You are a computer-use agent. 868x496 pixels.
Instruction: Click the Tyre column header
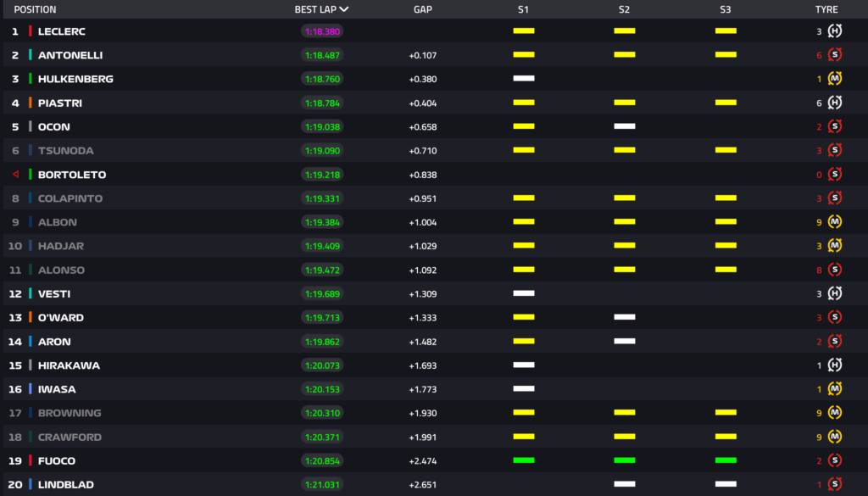coord(826,10)
